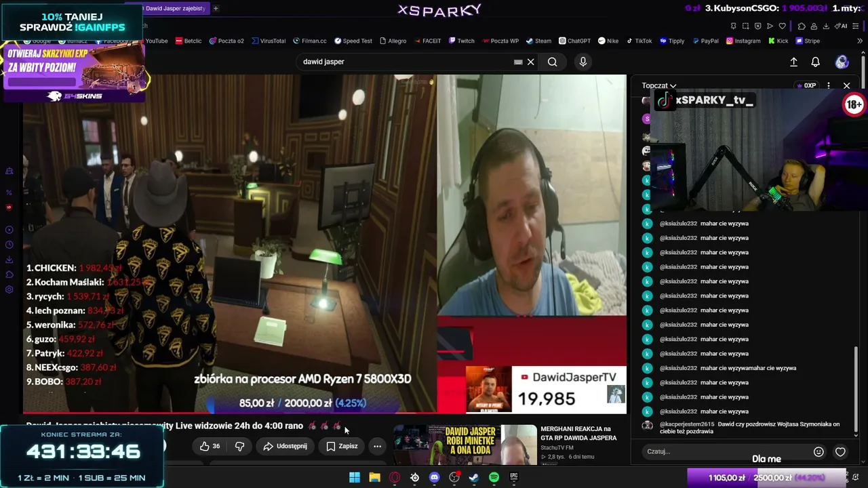The image size is (868, 488).
Task: Open the StachuTV FM channel link
Action: pos(557,447)
